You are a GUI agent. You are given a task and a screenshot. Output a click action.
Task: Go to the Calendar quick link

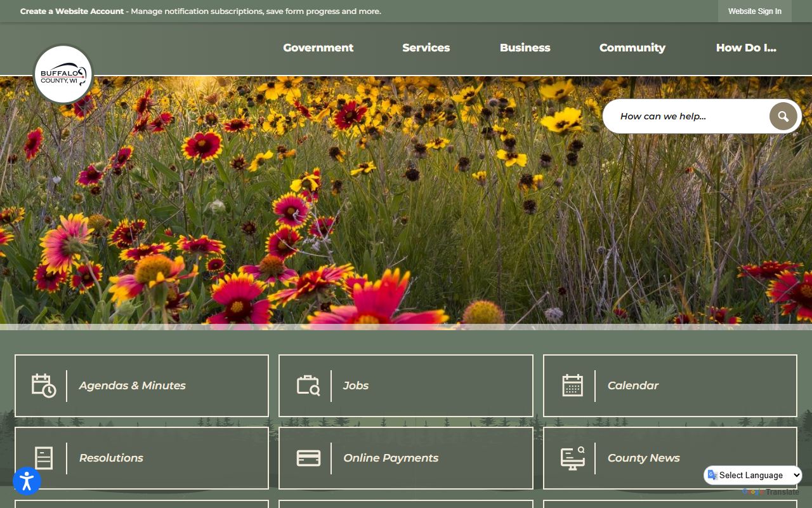[670, 385]
